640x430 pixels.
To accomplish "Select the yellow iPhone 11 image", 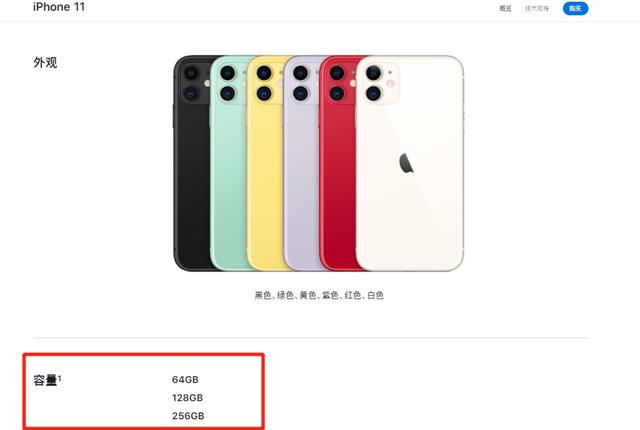I will [x=265, y=163].
